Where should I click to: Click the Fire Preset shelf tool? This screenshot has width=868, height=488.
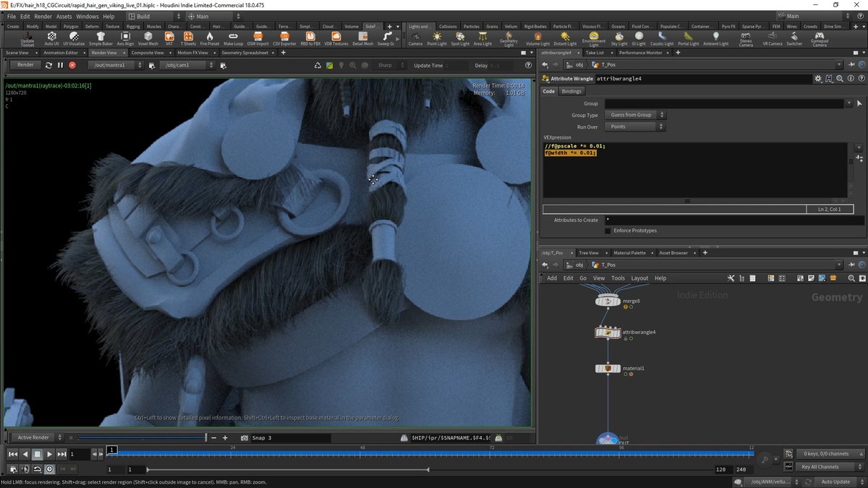coord(210,38)
